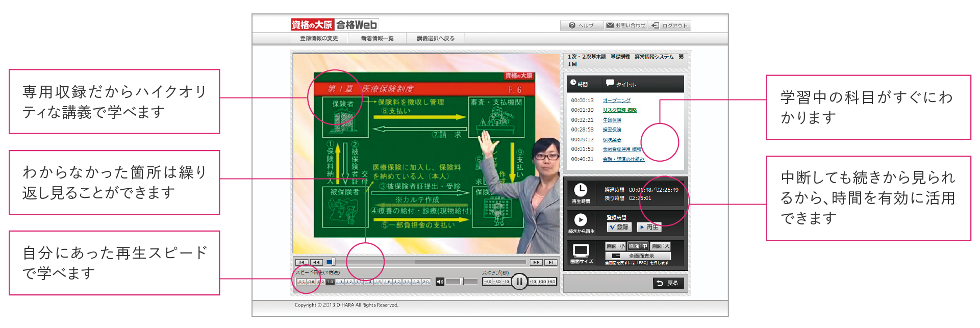980x328 pixels.
Task: Jump to リスク管理 概略 chapter
Action: click(x=620, y=110)
